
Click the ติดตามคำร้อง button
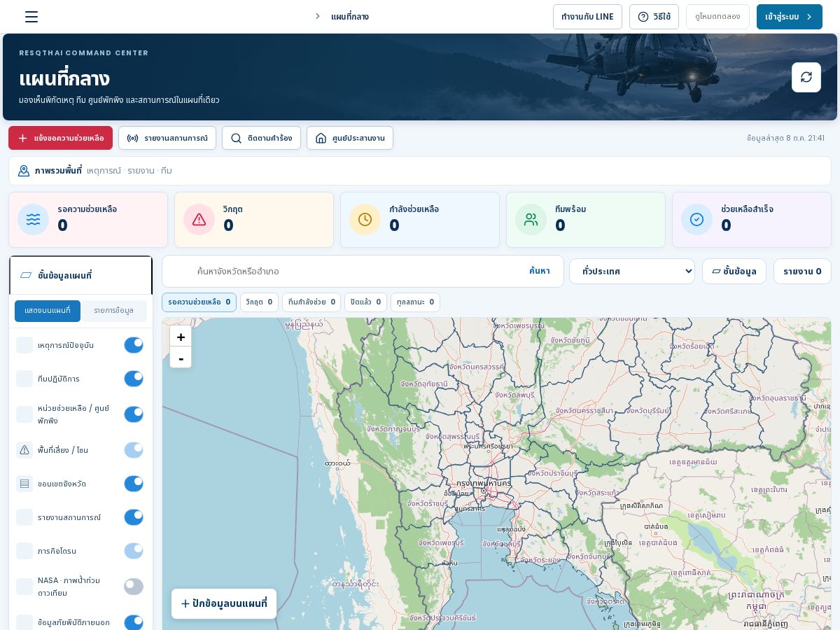(261, 138)
